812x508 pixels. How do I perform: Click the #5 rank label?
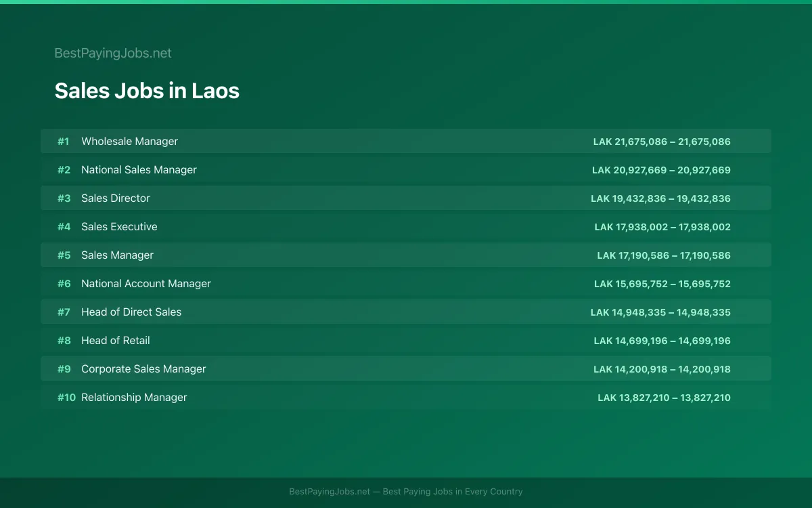tap(64, 255)
